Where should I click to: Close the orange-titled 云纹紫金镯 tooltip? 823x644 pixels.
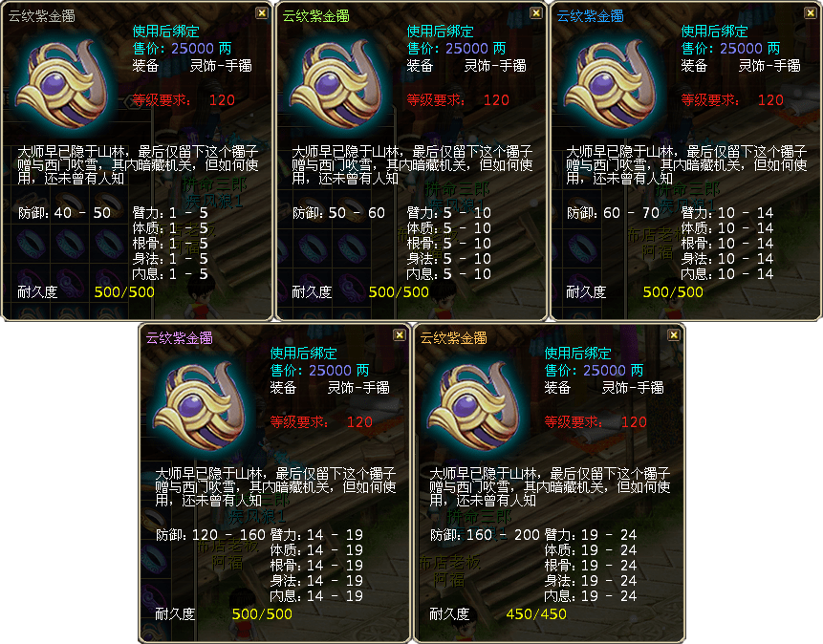pos(674,334)
